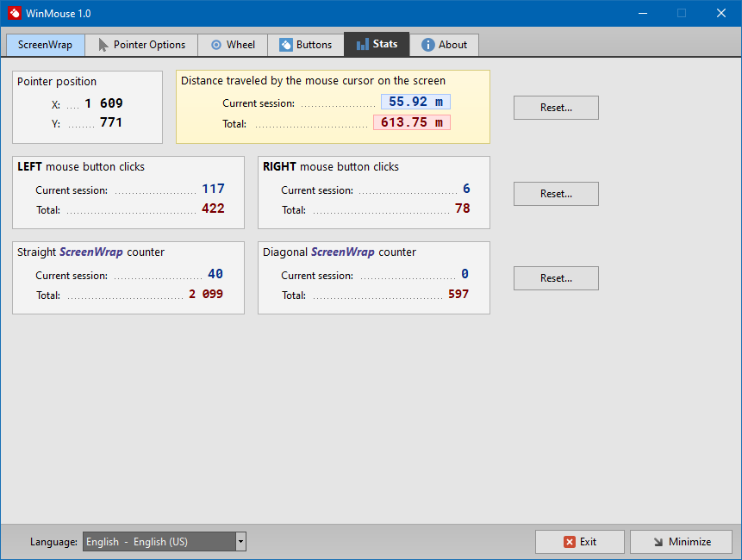Click left clicks current session value 117
This screenshot has width=742, height=560.
coord(213,190)
